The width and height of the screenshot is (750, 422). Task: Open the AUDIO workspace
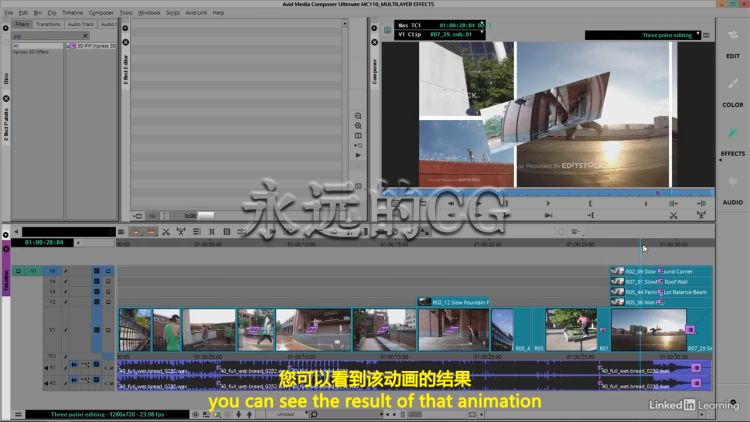(x=732, y=190)
